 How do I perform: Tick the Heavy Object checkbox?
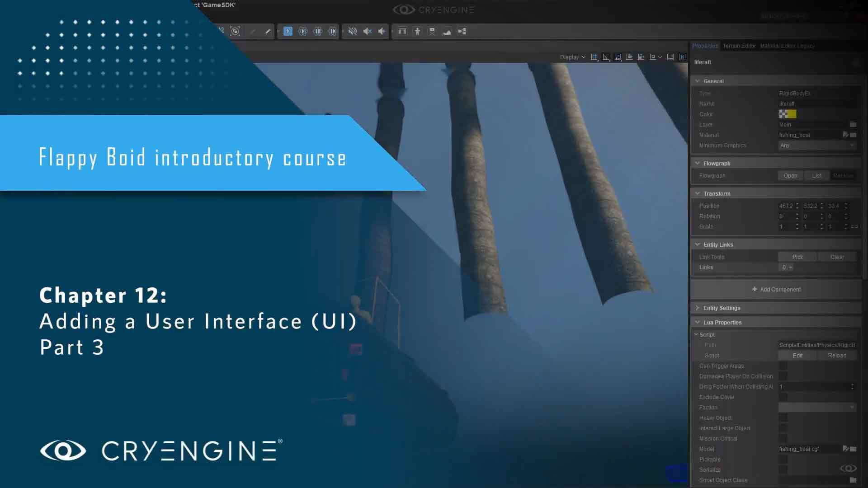[x=783, y=418]
